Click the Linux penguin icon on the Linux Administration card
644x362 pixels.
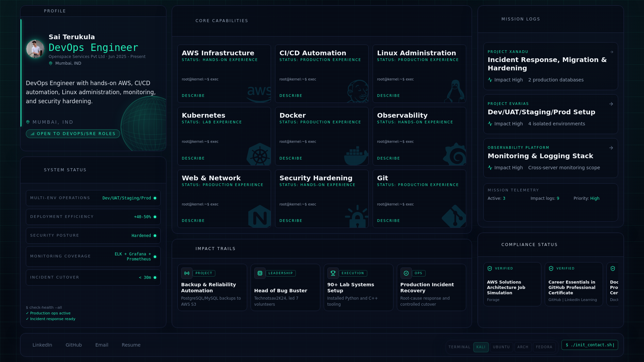[x=455, y=91]
